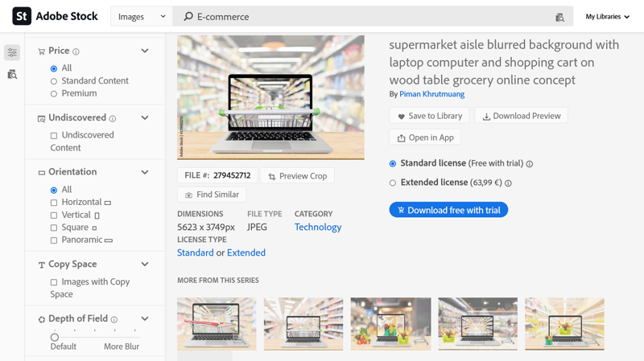Open the Images search type dropdown

click(x=142, y=16)
